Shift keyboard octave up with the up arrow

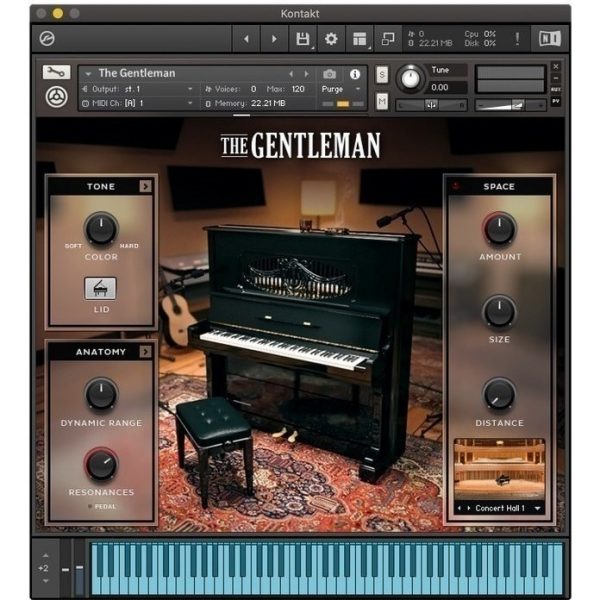(x=46, y=555)
